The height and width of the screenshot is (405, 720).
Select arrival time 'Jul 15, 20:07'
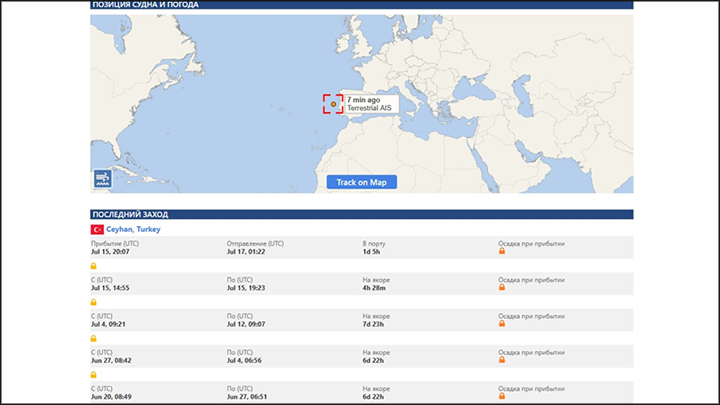click(110, 252)
